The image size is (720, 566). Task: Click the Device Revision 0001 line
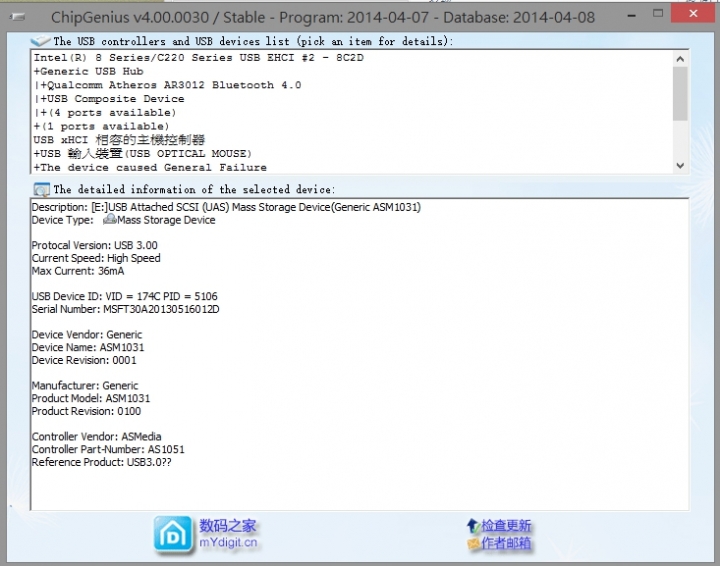[84, 360]
